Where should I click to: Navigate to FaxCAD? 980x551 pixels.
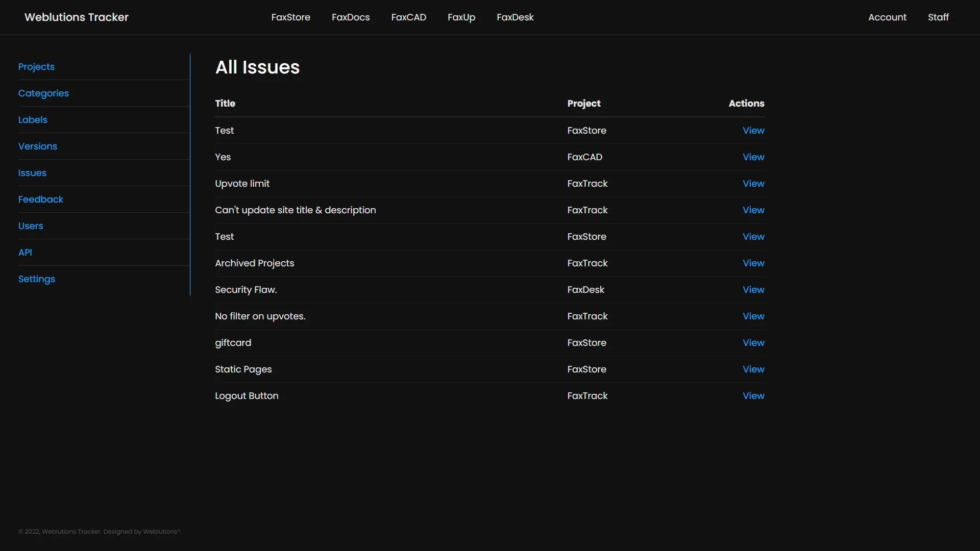[x=408, y=17]
